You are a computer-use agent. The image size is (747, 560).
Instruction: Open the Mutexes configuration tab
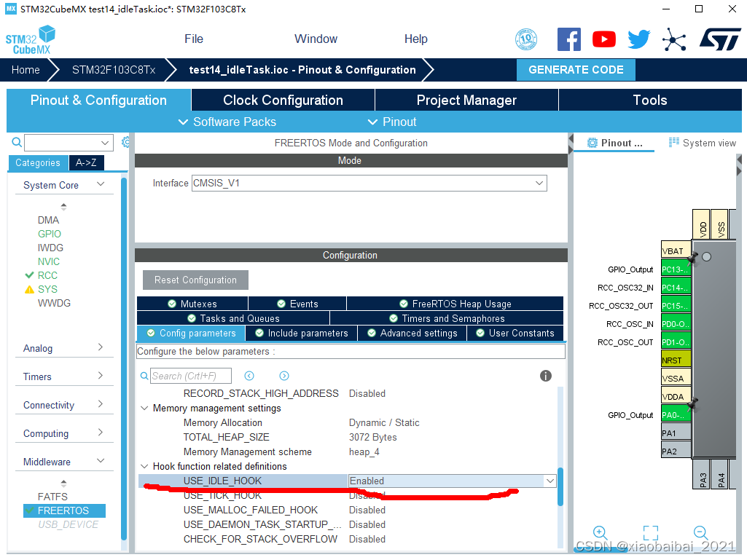tap(192, 304)
